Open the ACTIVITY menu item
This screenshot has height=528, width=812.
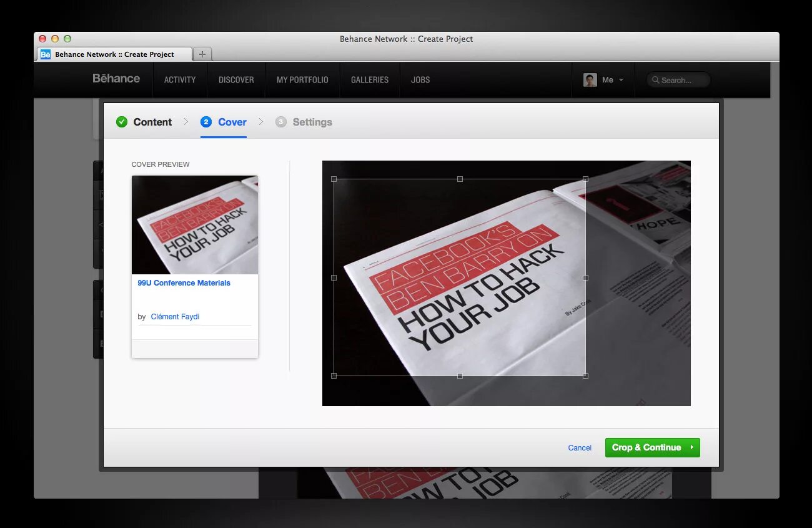[x=180, y=80]
